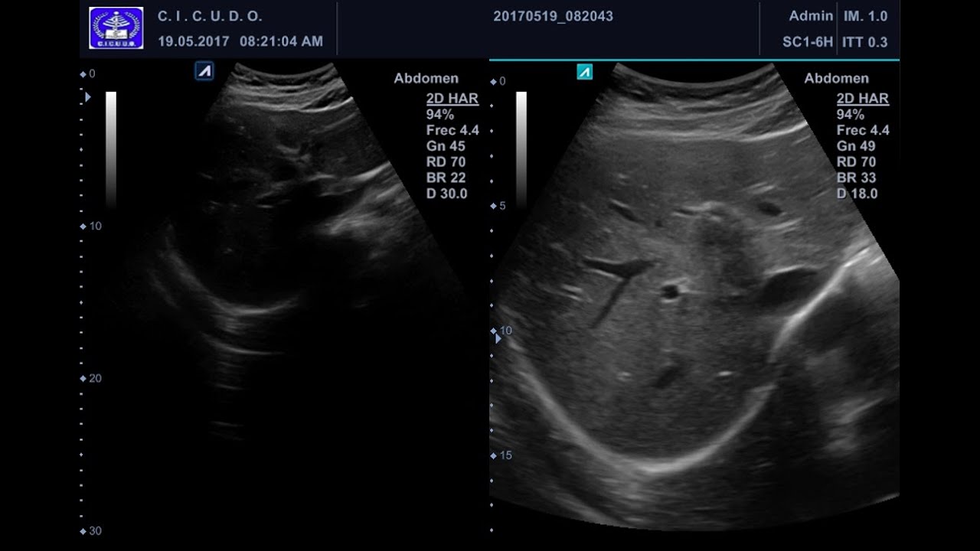Screen dimensions: 980x551
Task: Click the right image orientation marker icon
Action: [x=584, y=72]
